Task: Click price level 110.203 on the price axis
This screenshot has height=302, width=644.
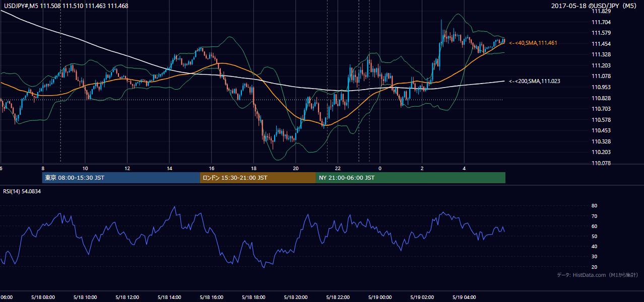Action: click(x=601, y=152)
